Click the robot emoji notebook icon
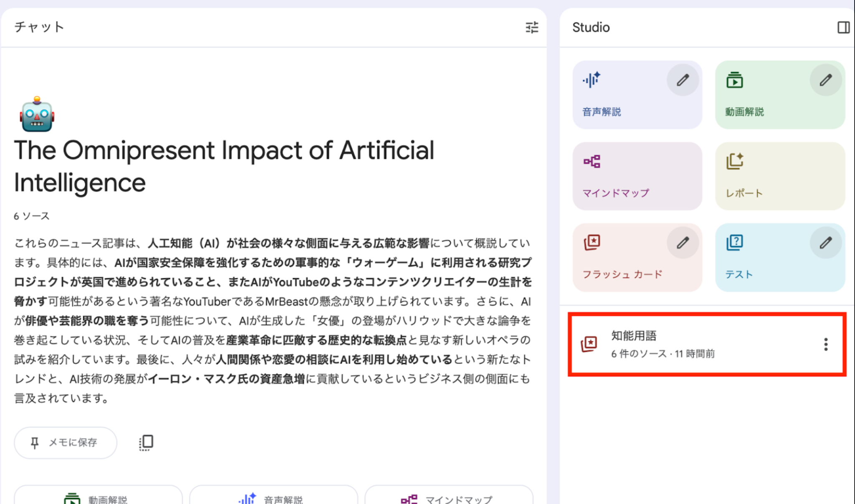Viewport: 855px width, 504px height. click(37, 115)
